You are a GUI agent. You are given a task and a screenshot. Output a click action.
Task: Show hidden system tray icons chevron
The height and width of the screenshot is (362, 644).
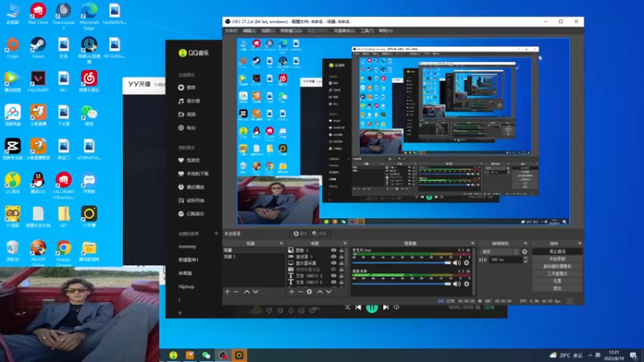click(590, 355)
